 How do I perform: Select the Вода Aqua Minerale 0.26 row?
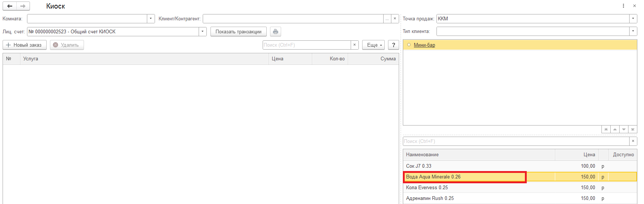tap(520, 177)
